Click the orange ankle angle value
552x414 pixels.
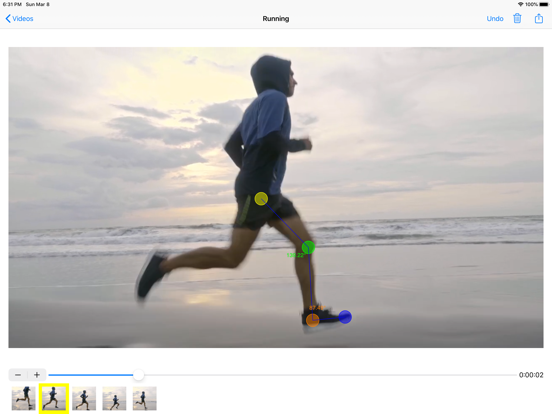(316, 308)
